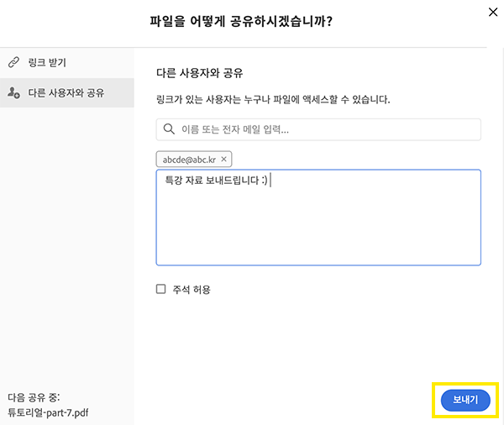This screenshot has width=504, height=425.
Task: Remove the abcde@abc.kr recipient with its ×
Action: [x=224, y=159]
